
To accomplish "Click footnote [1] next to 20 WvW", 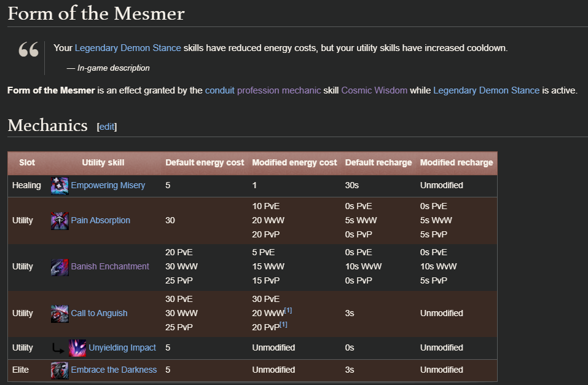I will click(x=288, y=311).
